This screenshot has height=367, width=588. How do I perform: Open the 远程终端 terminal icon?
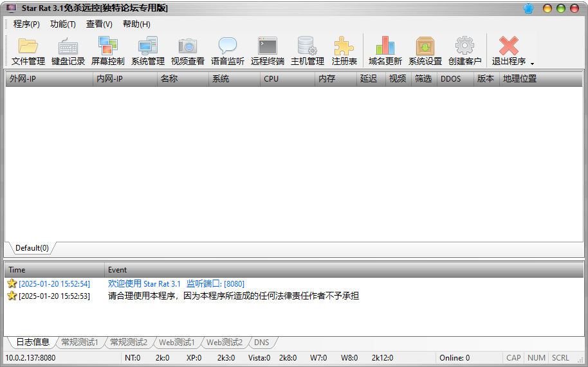click(268, 51)
